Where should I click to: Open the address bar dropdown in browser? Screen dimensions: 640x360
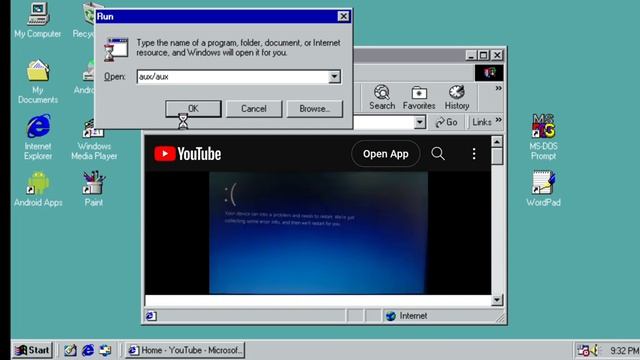420,122
